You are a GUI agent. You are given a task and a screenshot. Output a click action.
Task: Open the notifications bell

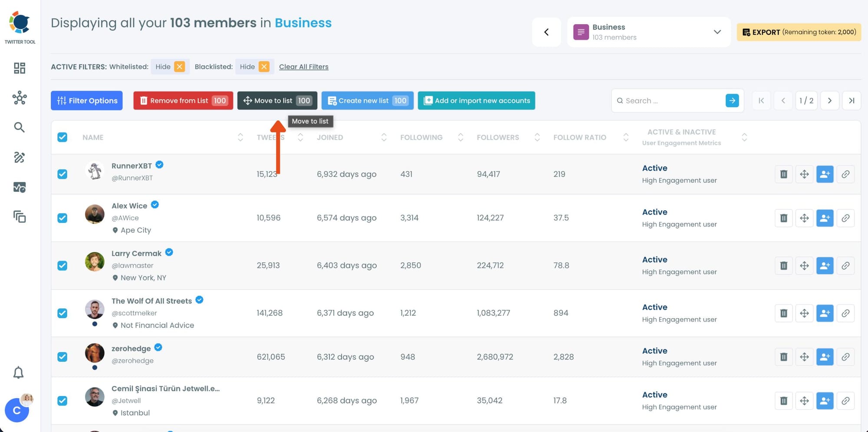point(18,373)
